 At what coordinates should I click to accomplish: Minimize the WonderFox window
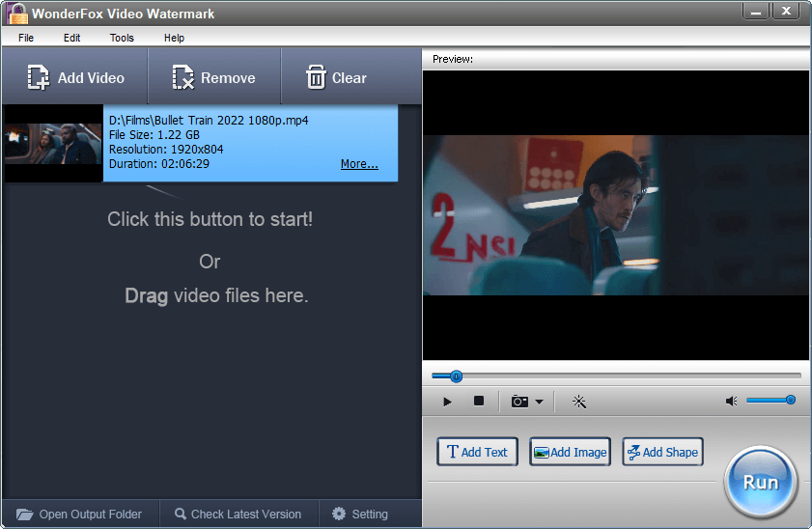(x=756, y=11)
